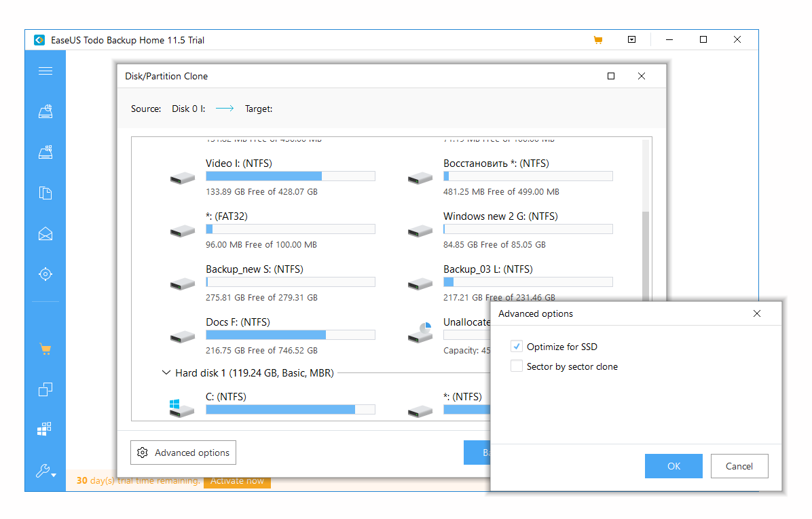The width and height of the screenshot is (812, 519).
Task: Select the FAT32 partition drive icon
Action: [182, 231]
